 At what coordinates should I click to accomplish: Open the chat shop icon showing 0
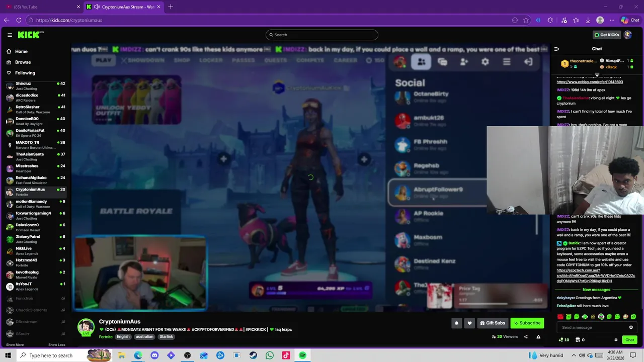[x=580, y=340]
